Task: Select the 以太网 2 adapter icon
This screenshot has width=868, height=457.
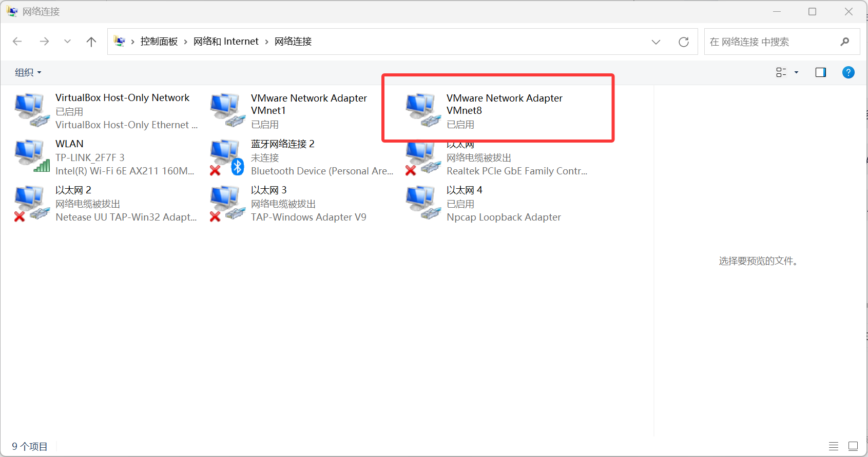Action: click(x=32, y=204)
